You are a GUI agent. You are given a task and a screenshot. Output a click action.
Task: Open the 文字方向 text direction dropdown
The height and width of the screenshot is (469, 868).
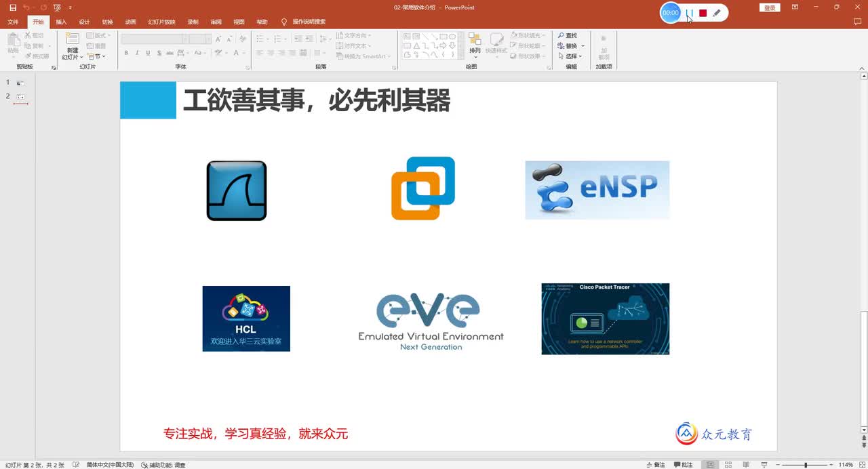coord(355,35)
